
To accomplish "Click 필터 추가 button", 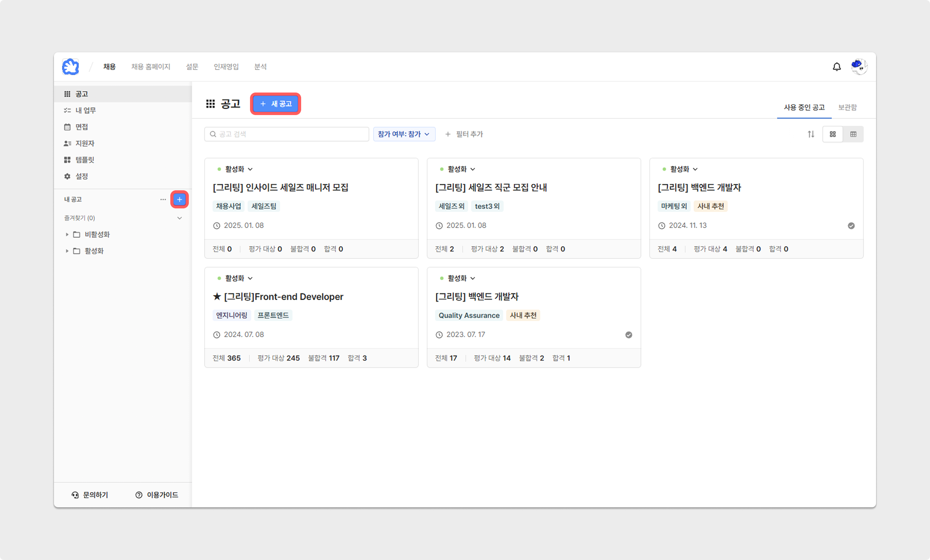I will tap(464, 134).
